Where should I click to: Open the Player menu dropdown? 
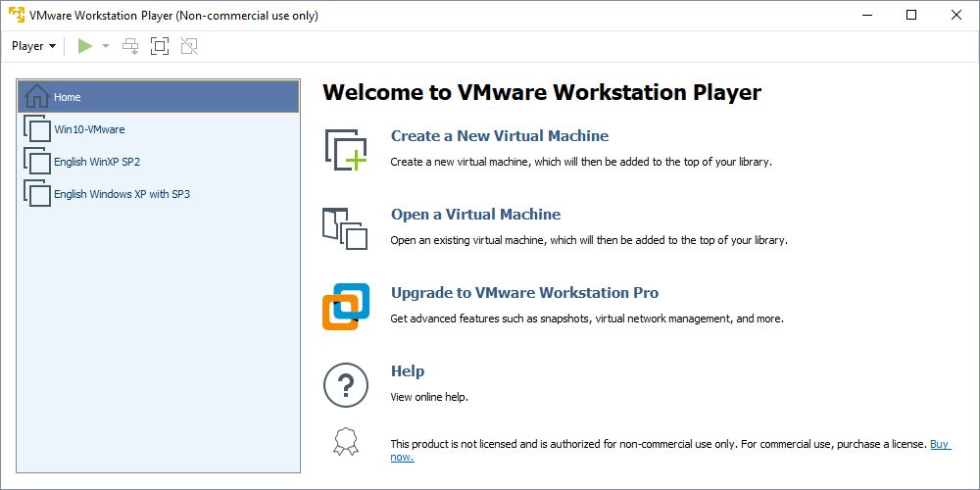[33, 46]
